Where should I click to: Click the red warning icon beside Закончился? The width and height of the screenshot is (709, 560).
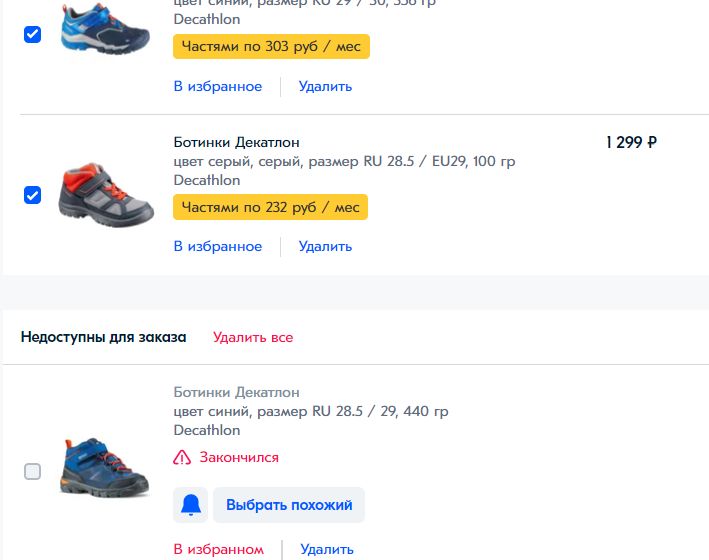[x=182, y=457]
